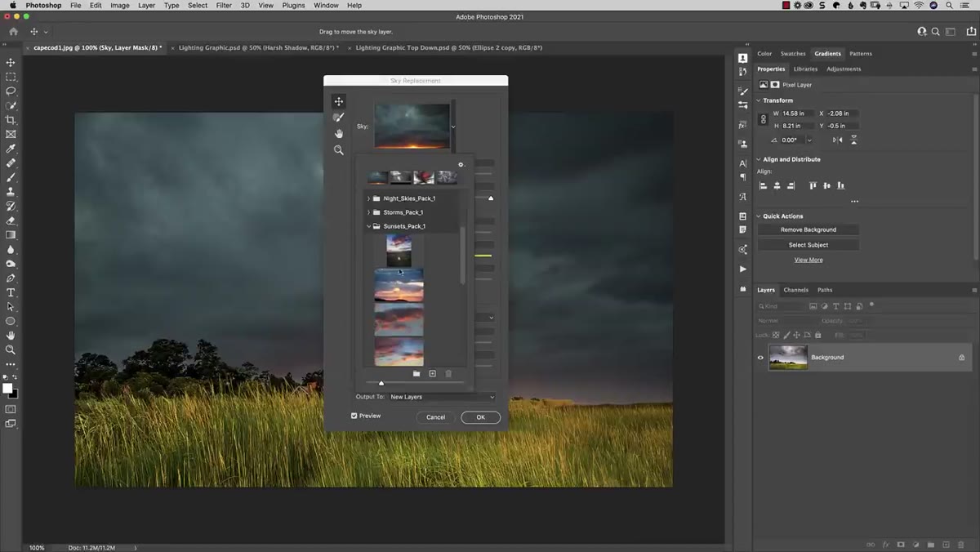This screenshot has width=980, height=552.
Task: Switch to the Adjustments tab
Action: [844, 69]
